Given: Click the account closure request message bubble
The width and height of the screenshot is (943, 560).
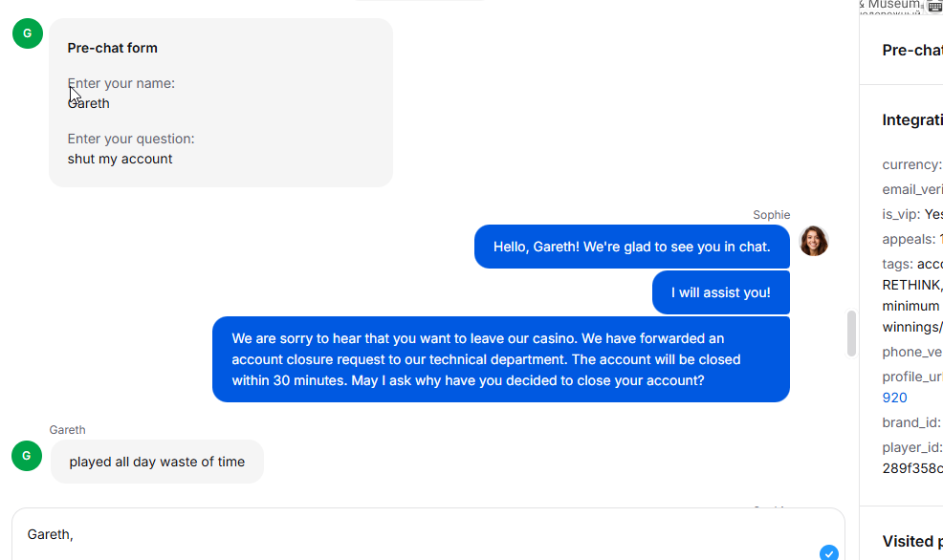Looking at the screenshot, I should [501, 359].
